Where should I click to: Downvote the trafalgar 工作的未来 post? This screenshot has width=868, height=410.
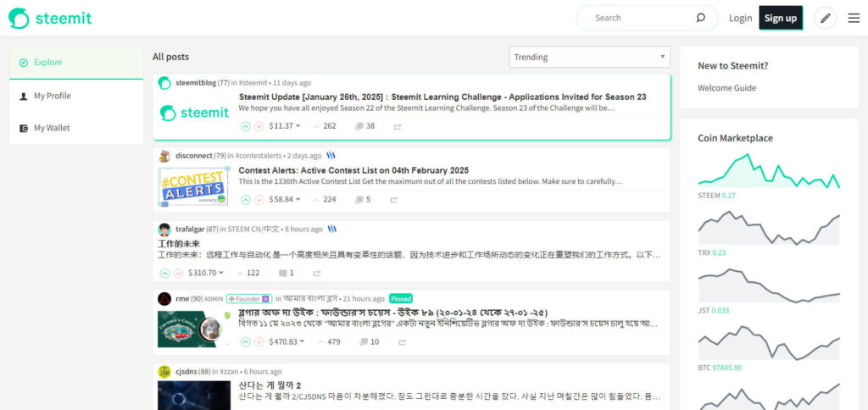178,273
